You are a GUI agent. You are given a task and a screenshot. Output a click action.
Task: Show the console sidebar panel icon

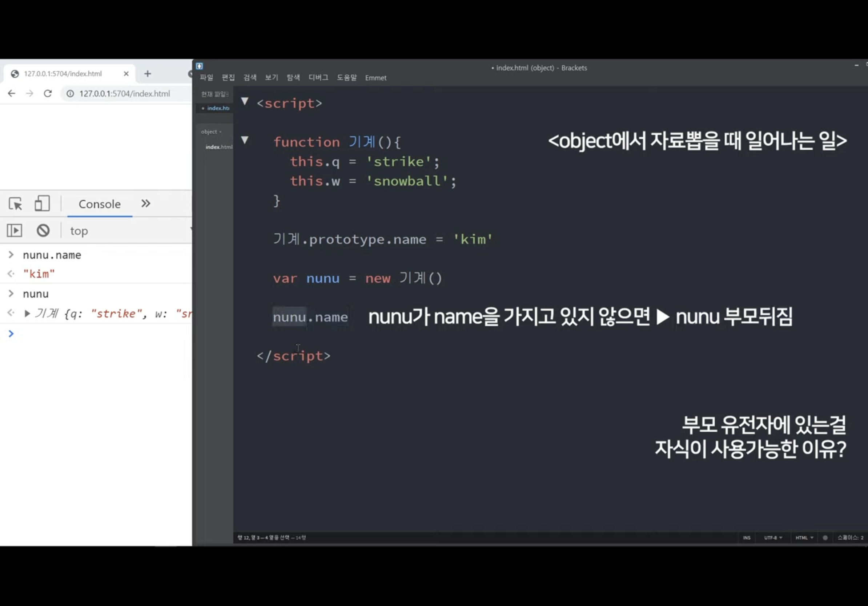(15, 230)
